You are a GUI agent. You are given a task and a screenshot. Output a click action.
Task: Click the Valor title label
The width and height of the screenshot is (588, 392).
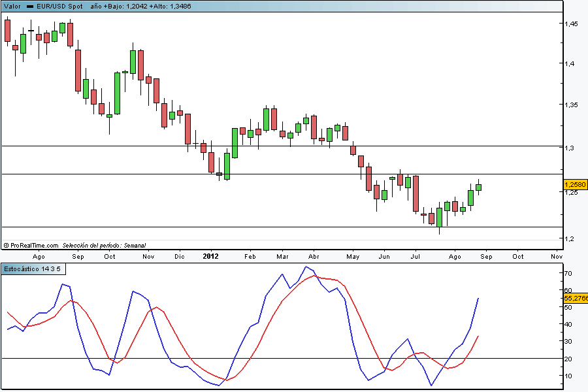(x=12, y=6)
